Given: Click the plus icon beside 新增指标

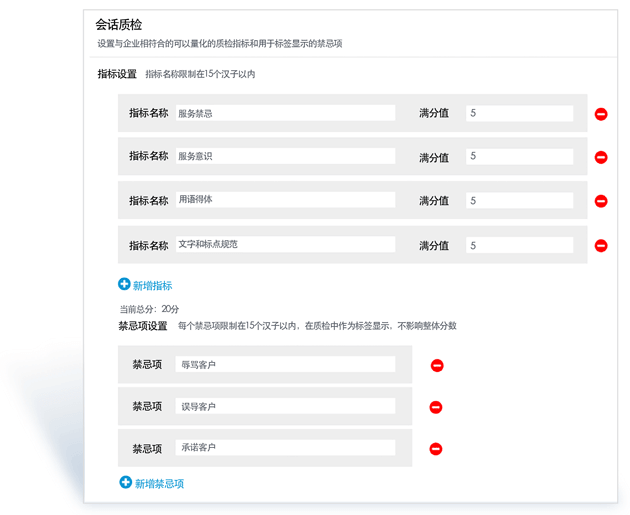Looking at the screenshot, I should (x=125, y=285).
